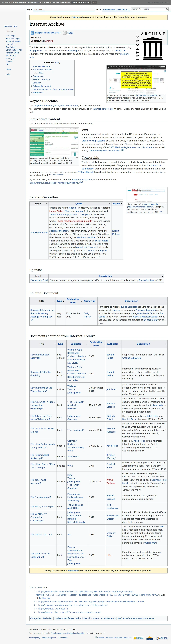Click the Powered by MediaWiki badge
This screenshot has height=644, width=171.
click(x=138, y=638)
